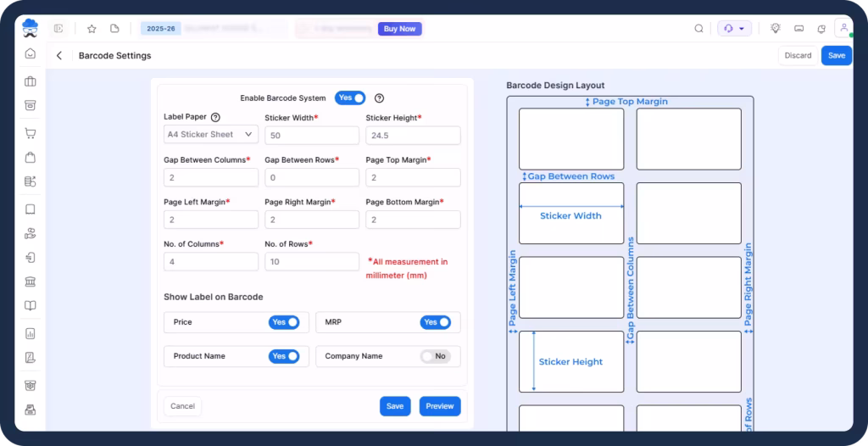Image resolution: width=868 pixels, height=446 pixels.
Task: Click help icon beside Label Paper
Action: click(216, 118)
